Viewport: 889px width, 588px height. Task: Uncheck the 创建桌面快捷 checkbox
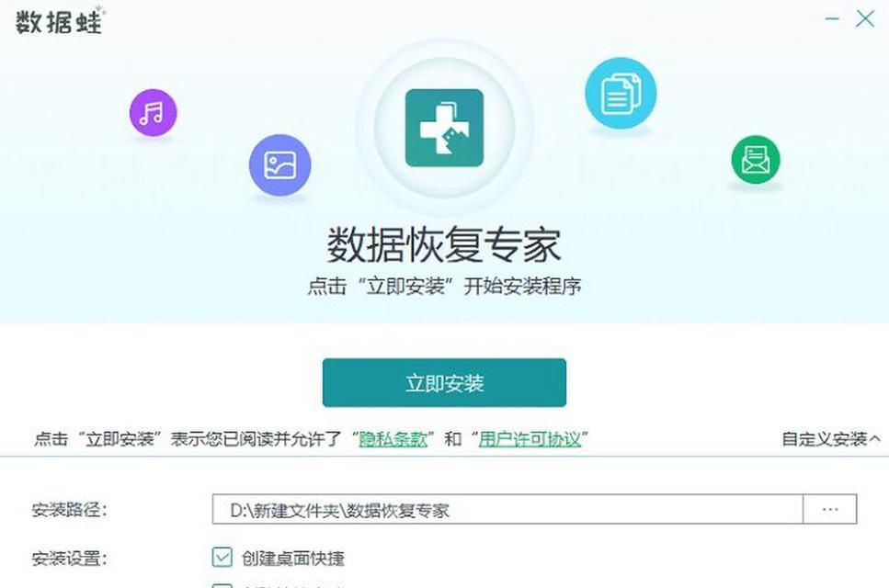tap(222, 558)
